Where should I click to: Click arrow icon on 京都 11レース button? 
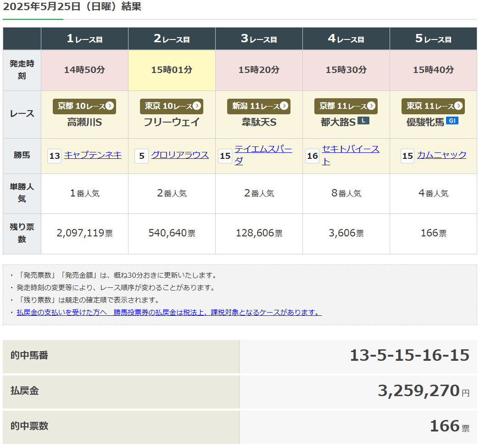(371, 106)
